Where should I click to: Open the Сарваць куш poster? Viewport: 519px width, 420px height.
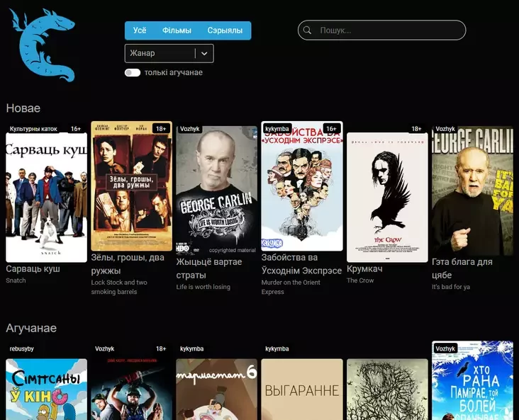coord(46,198)
